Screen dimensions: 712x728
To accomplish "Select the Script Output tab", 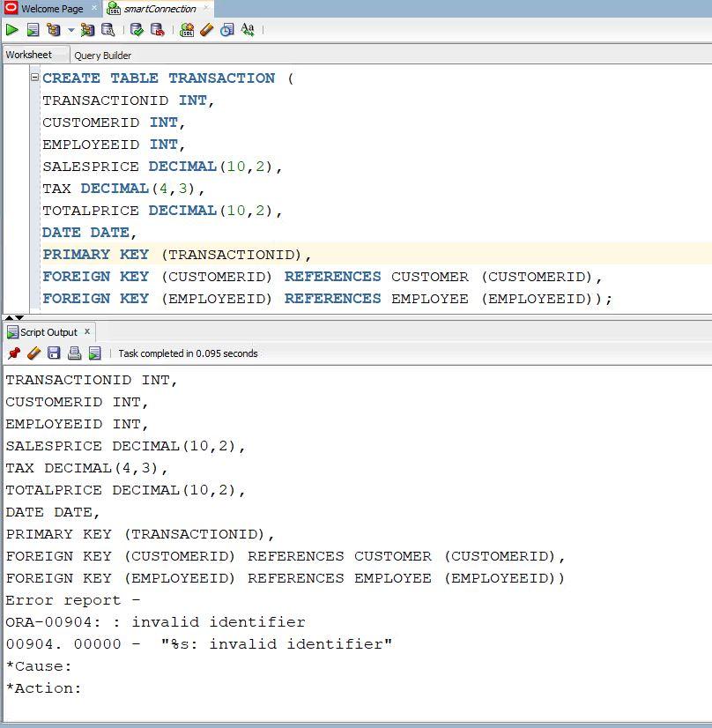I will [x=48, y=332].
